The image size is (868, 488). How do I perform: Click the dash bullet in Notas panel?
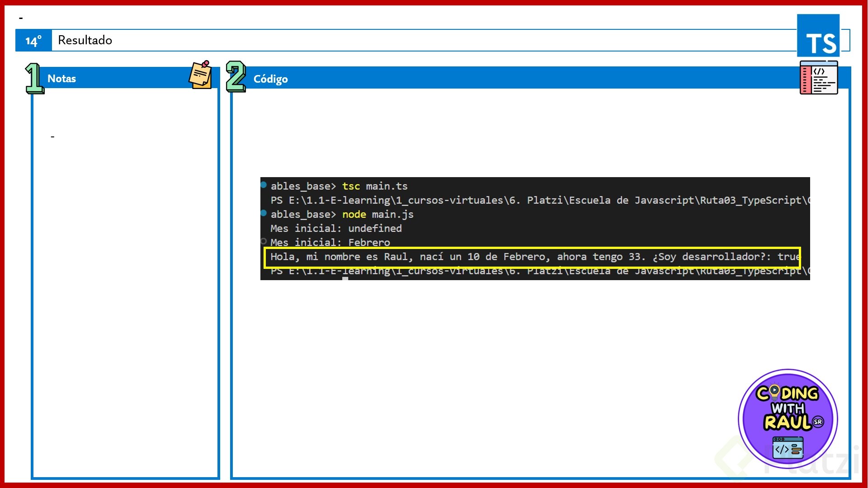[x=52, y=136]
